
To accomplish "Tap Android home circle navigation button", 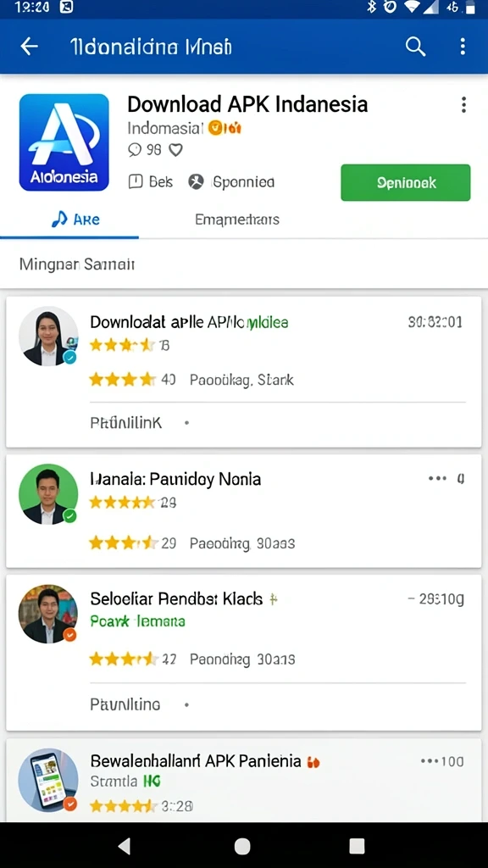I will pyautogui.click(x=242, y=846).
